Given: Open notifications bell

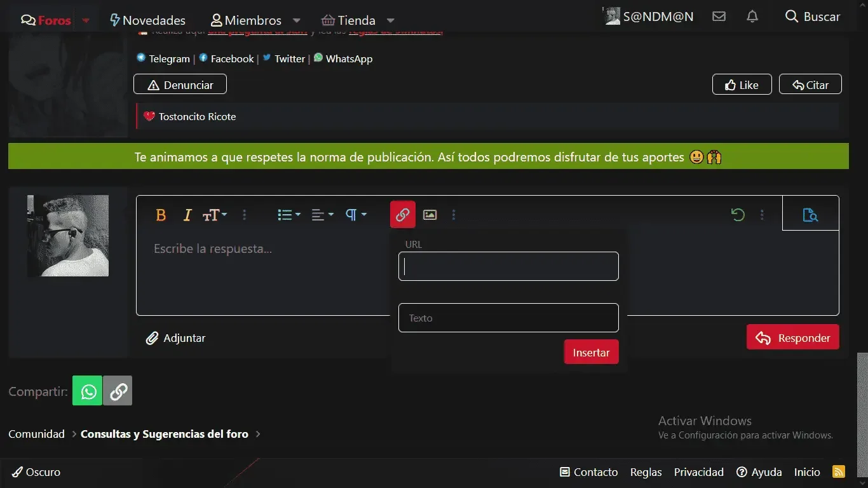Looking at the screenshot, I should (752, 17).
